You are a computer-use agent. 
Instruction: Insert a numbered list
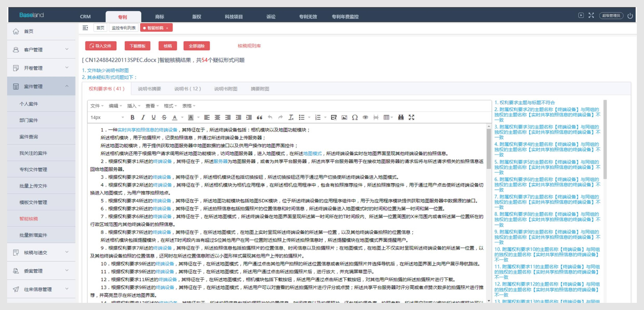coord(318,117)
